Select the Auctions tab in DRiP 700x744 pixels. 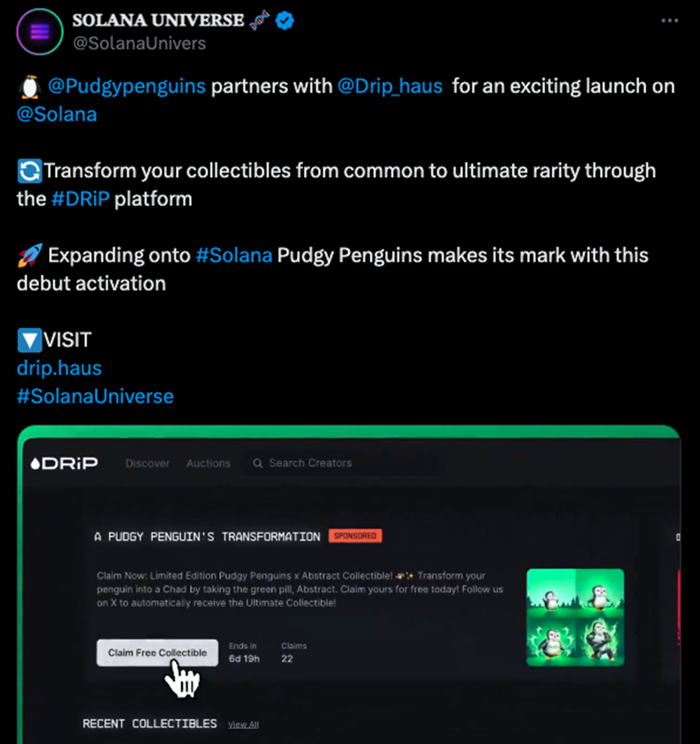point(208,463)
